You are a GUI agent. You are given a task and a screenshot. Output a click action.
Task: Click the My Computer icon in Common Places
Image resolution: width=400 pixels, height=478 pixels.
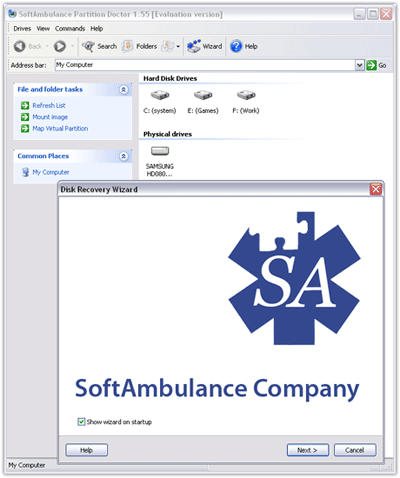tap(25, 172)
